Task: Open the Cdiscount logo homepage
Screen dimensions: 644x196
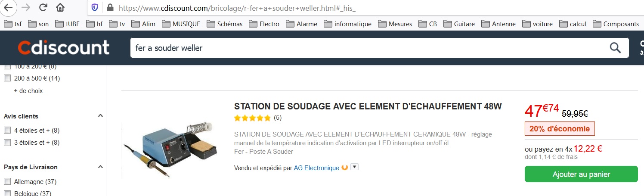Action: [64, 48]
